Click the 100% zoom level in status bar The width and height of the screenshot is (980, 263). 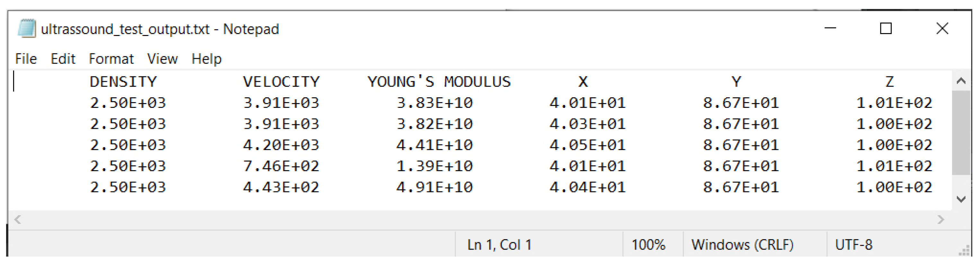648,245
